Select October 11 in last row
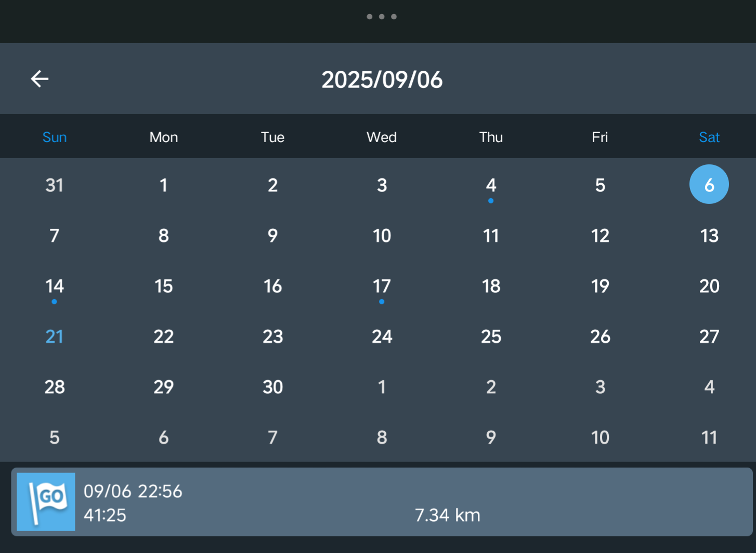756x553 pixels. 709,438
